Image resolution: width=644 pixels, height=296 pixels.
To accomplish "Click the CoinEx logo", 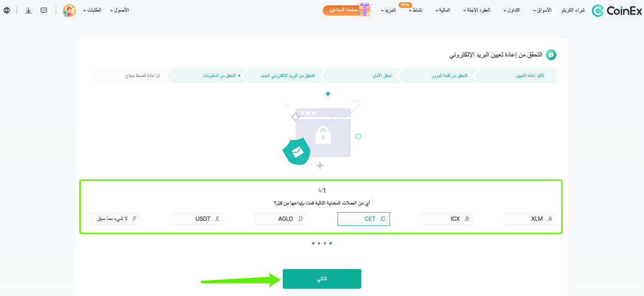I will coord(617,10).
